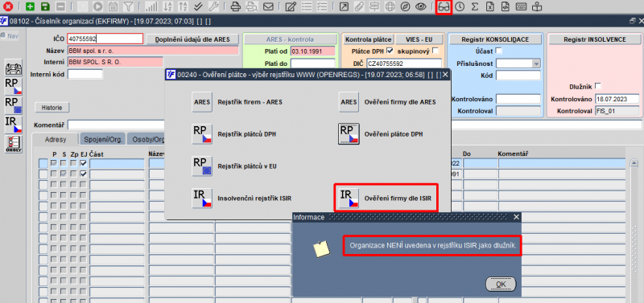The image size is (644, 303).
Task: Click the Kód field in Registr KONSOLIDACE
Action: [518, 76]
